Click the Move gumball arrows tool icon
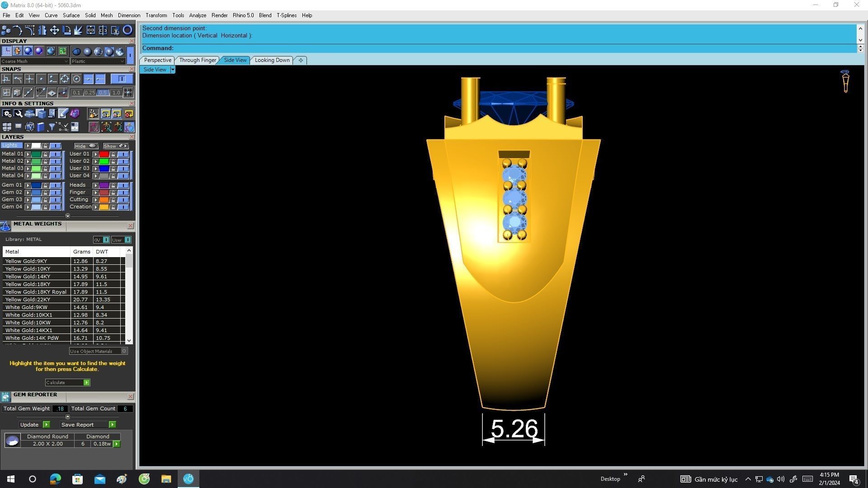Viewport: 868px width, 488px height. pos(54,30)
